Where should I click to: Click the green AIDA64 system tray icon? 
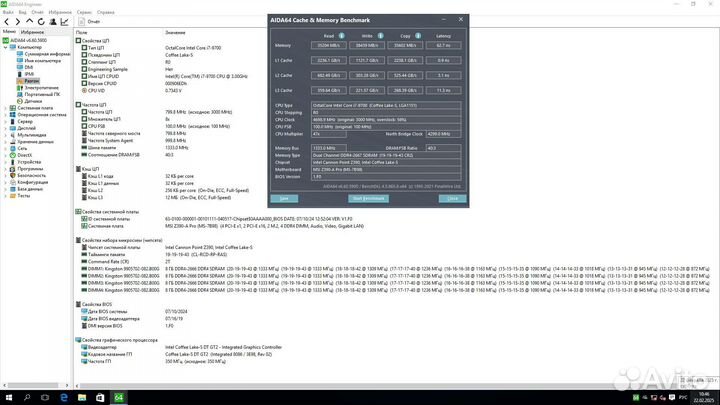click(x=636, y=398)
